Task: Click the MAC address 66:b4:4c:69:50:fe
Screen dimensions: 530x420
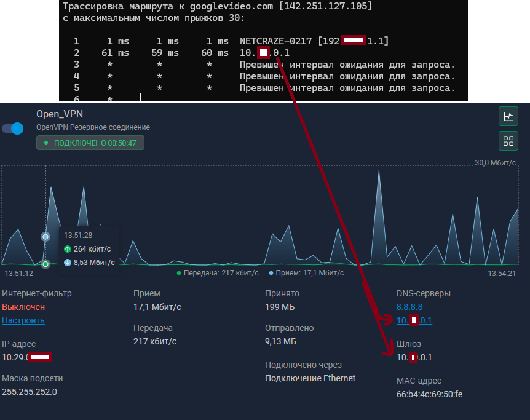Action: click(x=429, y=394)
